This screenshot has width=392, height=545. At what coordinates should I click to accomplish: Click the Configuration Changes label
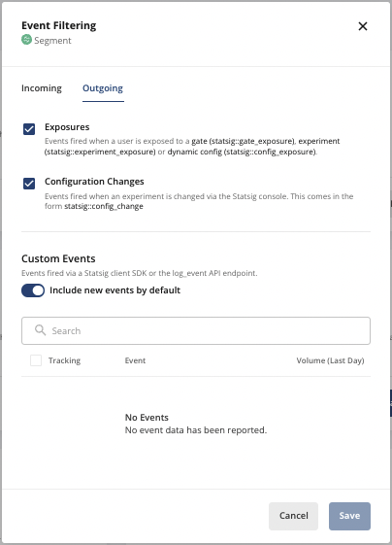[x=94, y=182]
